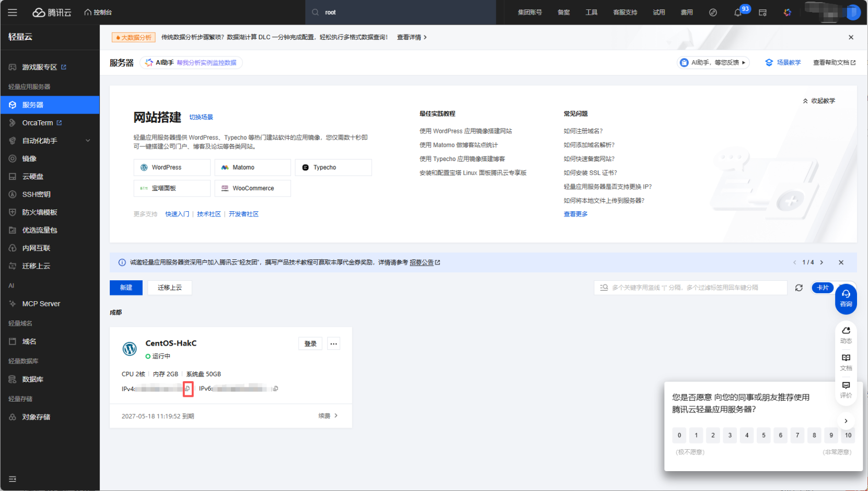Screen dimensions: 868x491
Task: Open 查看帮助文档 link
Action: (834, 63)
